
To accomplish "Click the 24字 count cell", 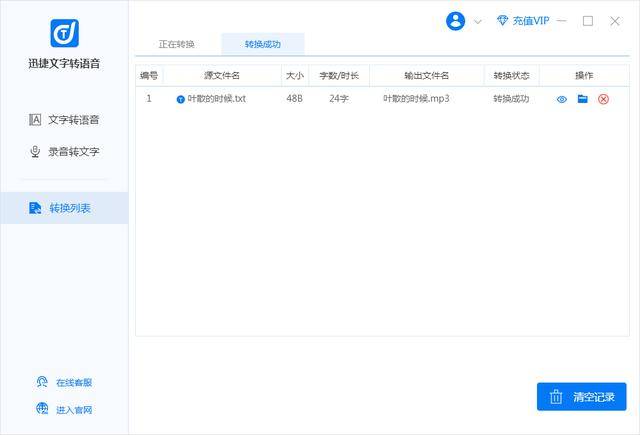I will pyautogui.click(x=339, y=99).
